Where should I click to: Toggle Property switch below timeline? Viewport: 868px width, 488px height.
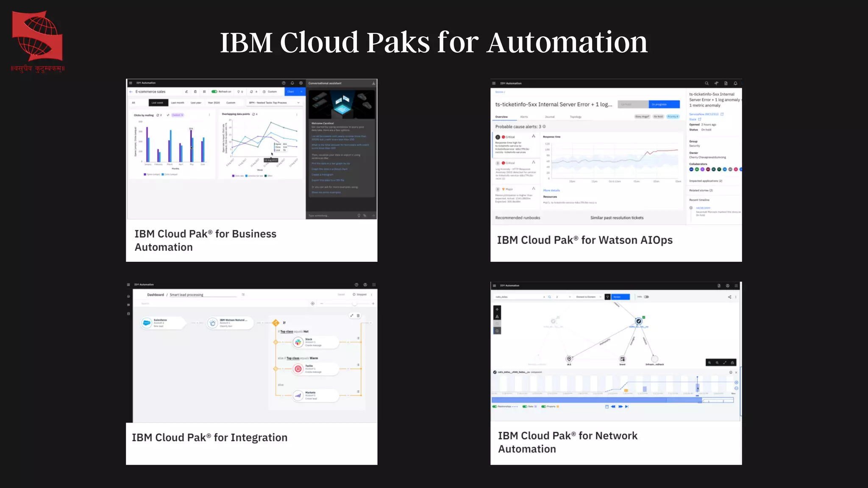pyautogui.click(x=544, y=407)
